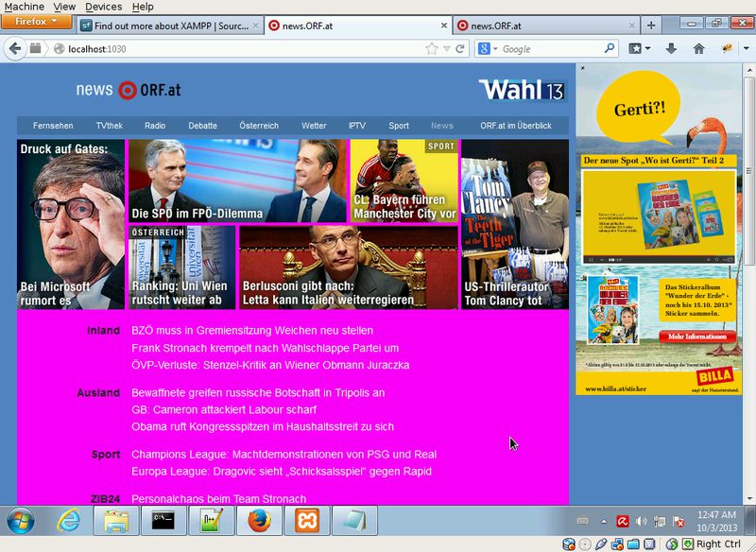Open the Downloads arrow icon in toolbar
Viewport: 756px width, 552px height.
point(671,48)
